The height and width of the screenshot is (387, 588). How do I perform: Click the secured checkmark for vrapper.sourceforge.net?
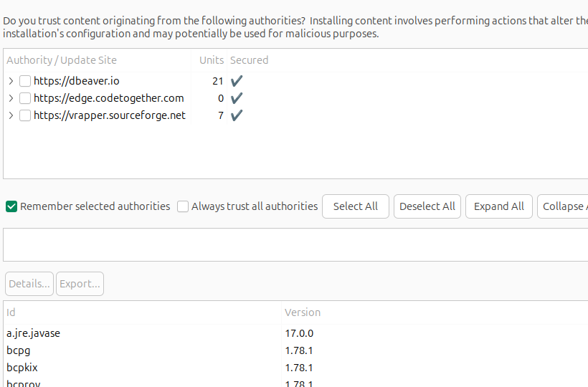237,115
